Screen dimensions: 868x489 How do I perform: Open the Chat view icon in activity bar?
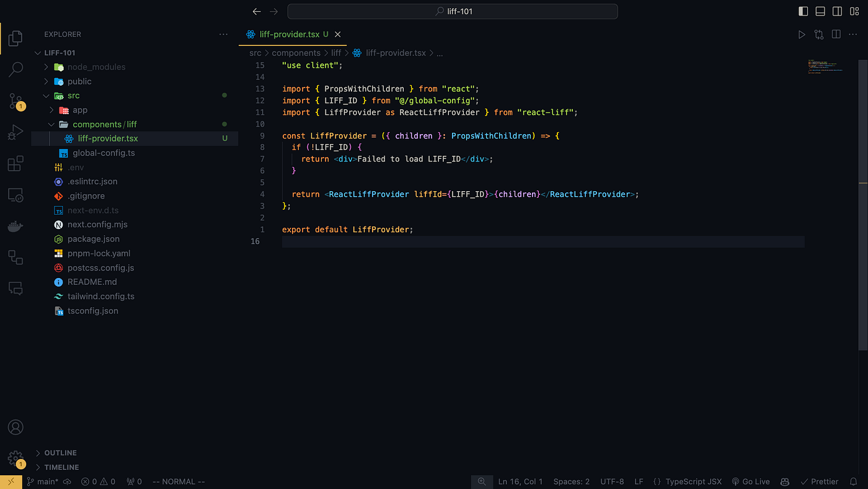pyautogui.click(x=15, y=288)
